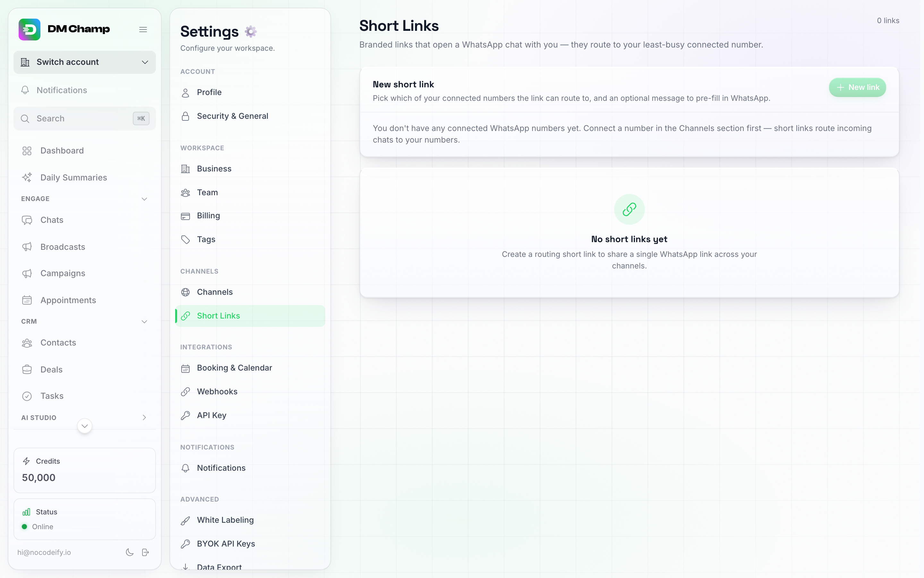Open Profile settings
The height and width of the screenshot is (578, 924).
click(x=250, y=92)
